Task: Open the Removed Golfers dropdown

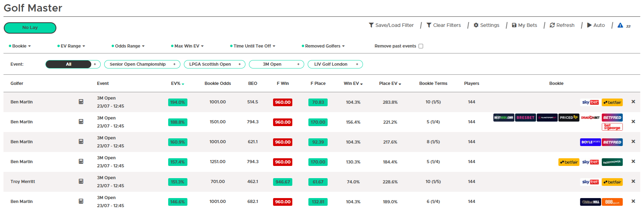Action: pos(323,46)
